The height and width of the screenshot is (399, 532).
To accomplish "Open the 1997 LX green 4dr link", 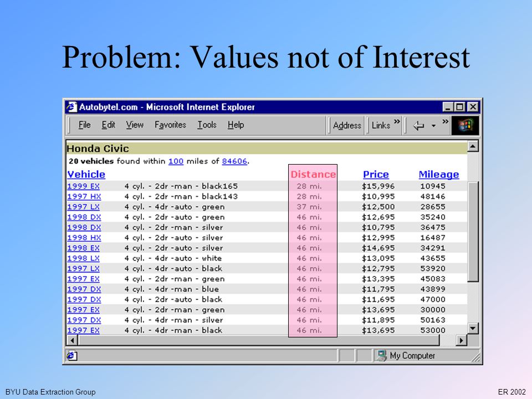I will tap(84, 207).
